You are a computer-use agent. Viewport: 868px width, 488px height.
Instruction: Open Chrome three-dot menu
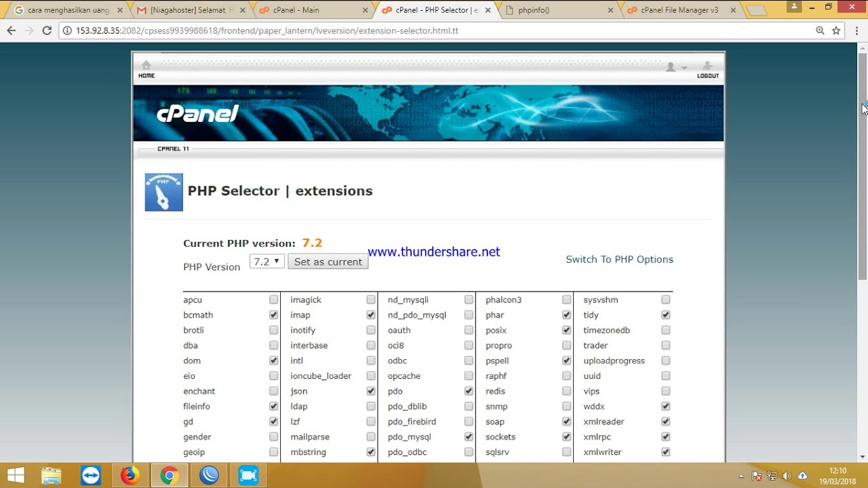point(856,30)
